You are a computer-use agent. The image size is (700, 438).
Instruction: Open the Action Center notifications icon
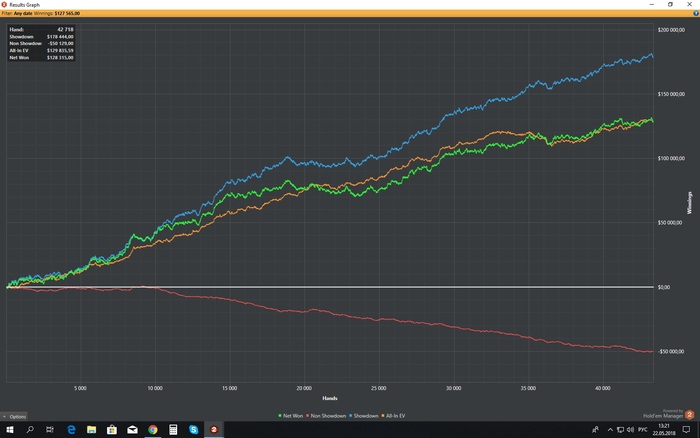pyautogui.click(x=686, y=430)
